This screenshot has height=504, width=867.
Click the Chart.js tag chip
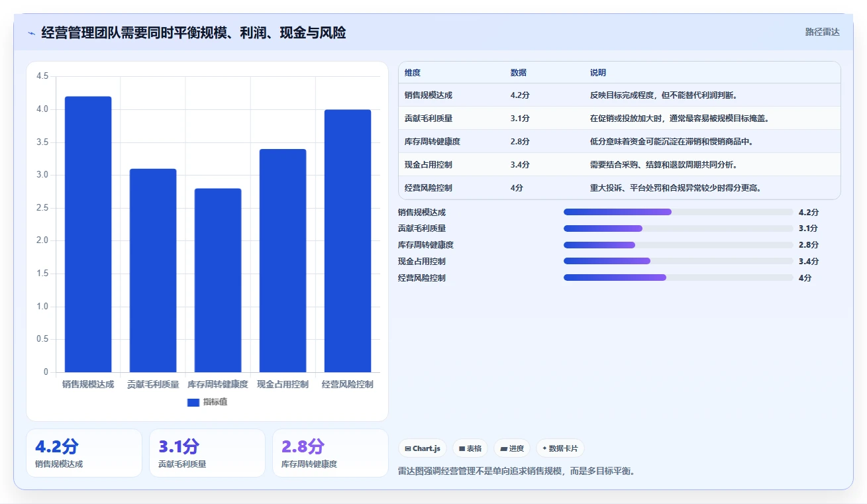[423, 448]
